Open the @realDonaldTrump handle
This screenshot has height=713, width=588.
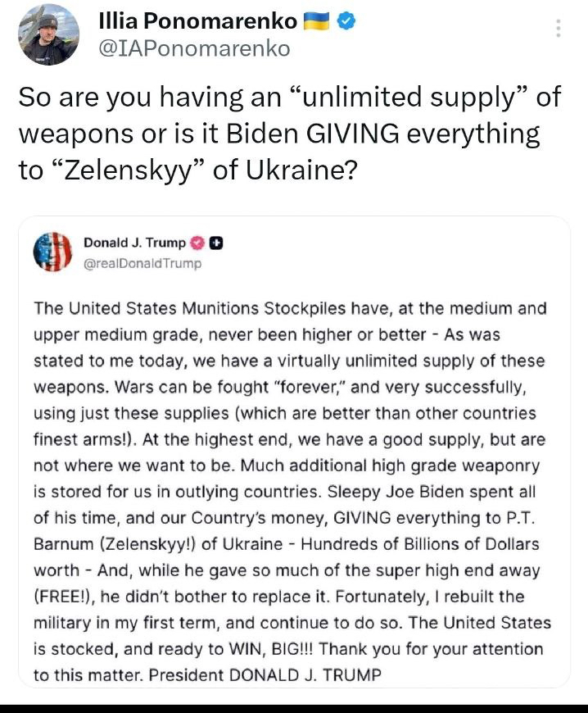tap(142, 263)
